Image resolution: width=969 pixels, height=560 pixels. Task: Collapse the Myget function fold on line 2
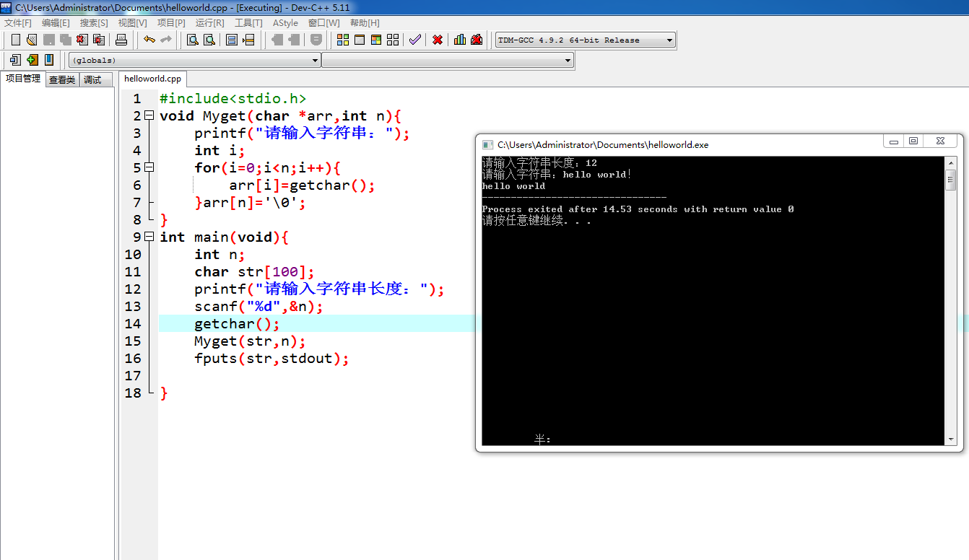(149, 115)
